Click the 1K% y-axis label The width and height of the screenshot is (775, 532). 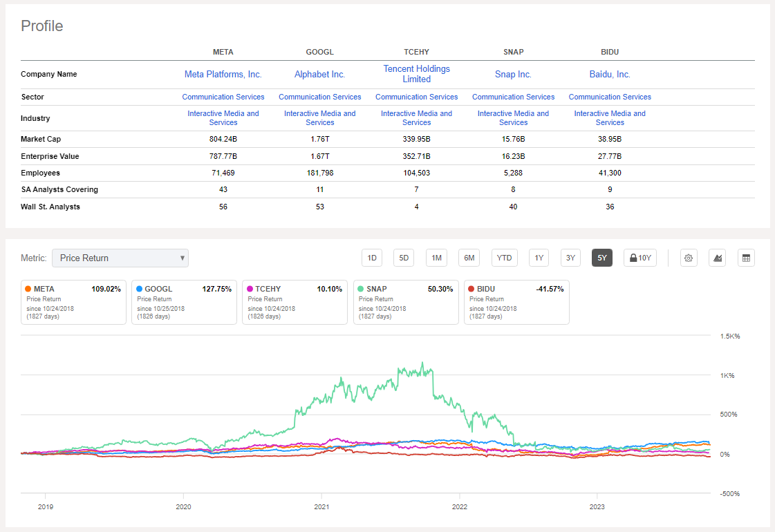727,375
